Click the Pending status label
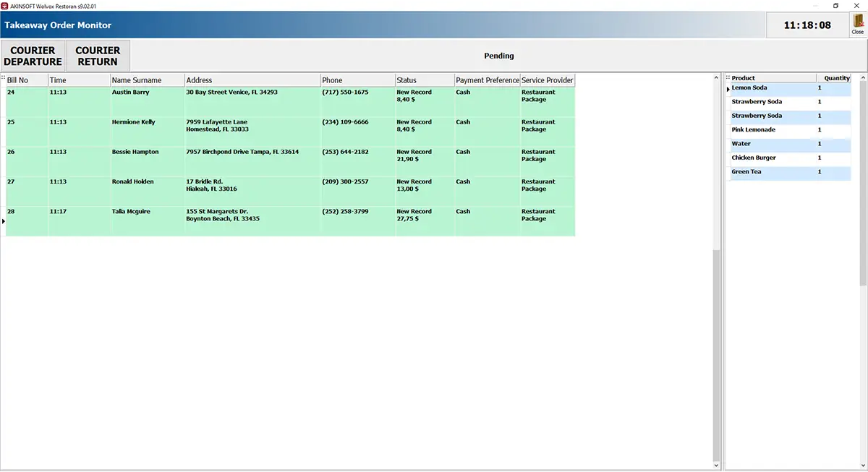The image size is (868, 472). tap(499, 56)
